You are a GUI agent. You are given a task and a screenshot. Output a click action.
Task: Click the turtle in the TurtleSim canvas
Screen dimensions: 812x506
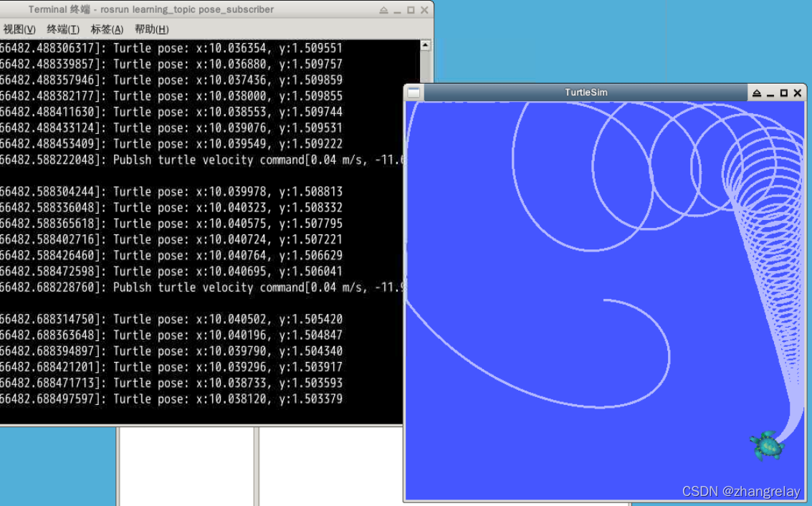tap(766, 446)
